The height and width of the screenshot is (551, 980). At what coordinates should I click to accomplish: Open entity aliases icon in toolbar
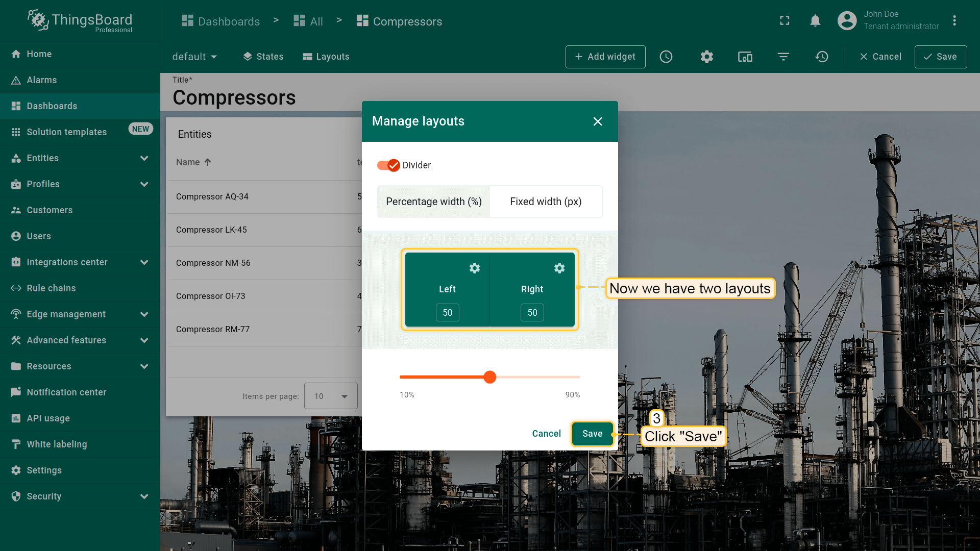pyautogui.click(x=745, y=57)
